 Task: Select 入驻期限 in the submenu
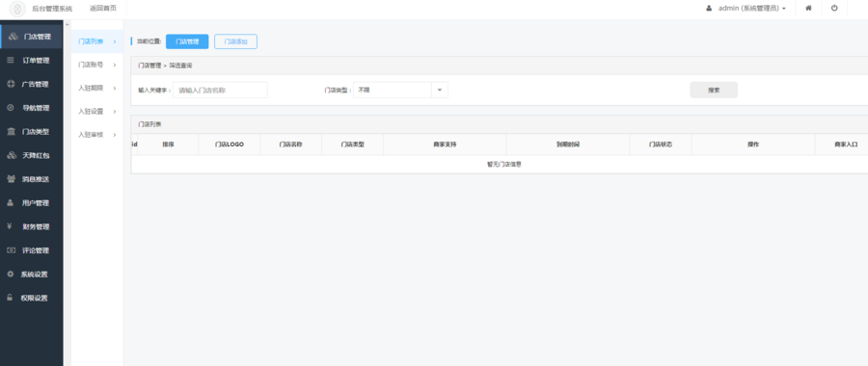pyautogui.click(x=96, y=88)
